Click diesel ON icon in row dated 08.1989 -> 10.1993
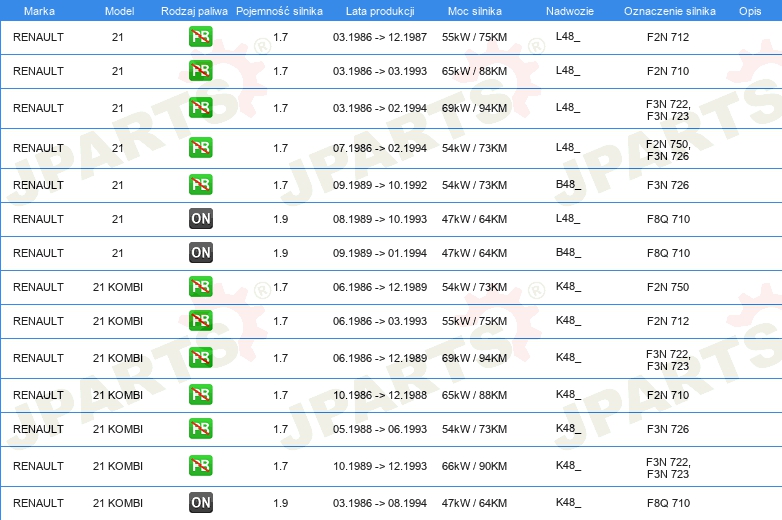 pyautogui.click(x=200, y=218)
